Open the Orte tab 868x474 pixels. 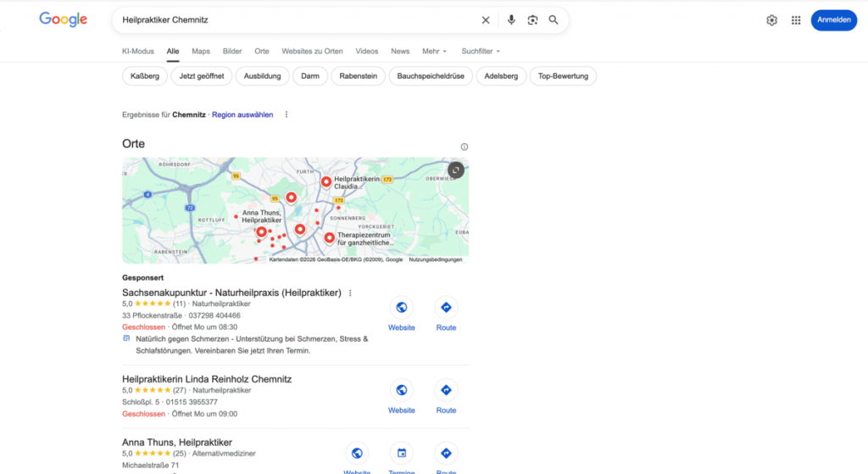(262, 51)
